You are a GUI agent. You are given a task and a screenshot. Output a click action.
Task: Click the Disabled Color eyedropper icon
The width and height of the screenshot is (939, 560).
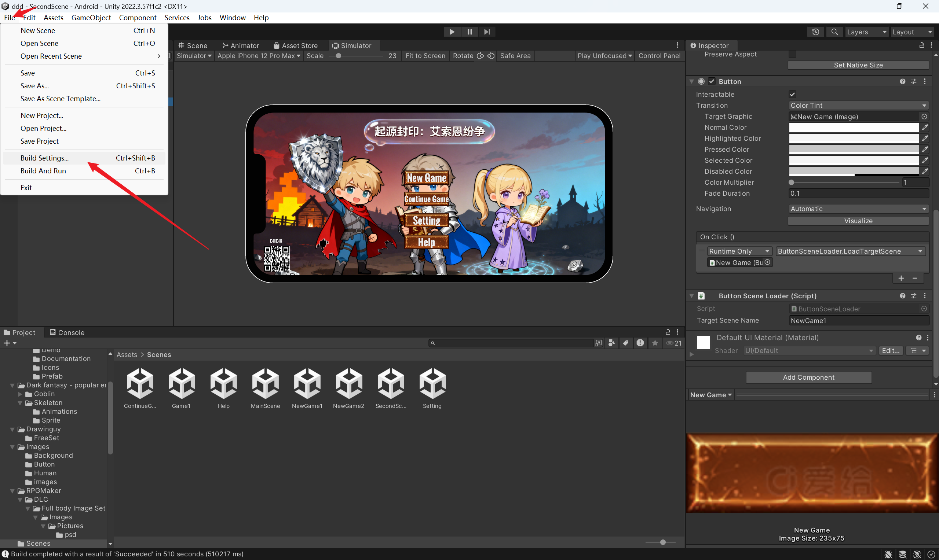925,171
